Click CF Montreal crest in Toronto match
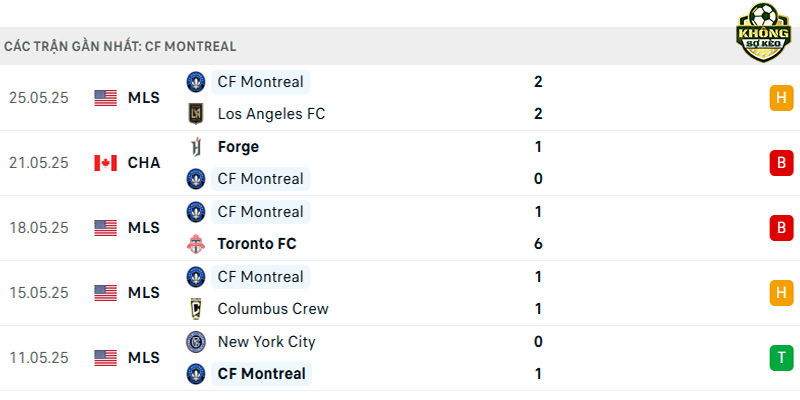 196,212
